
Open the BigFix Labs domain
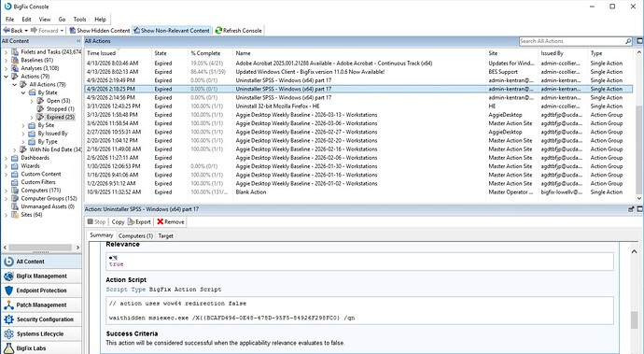(41, 347)
